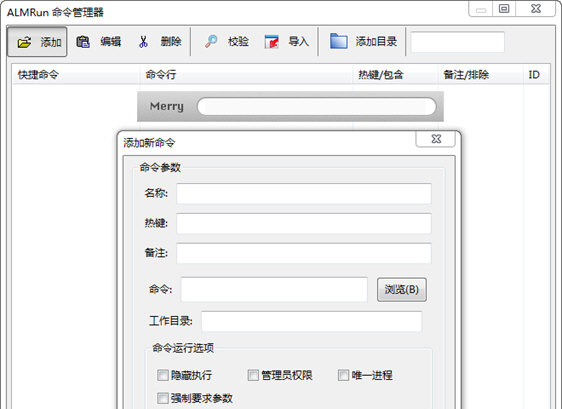562x409 pixels.
Task: Check the 管理员权限 option
Action: [253, 375]
